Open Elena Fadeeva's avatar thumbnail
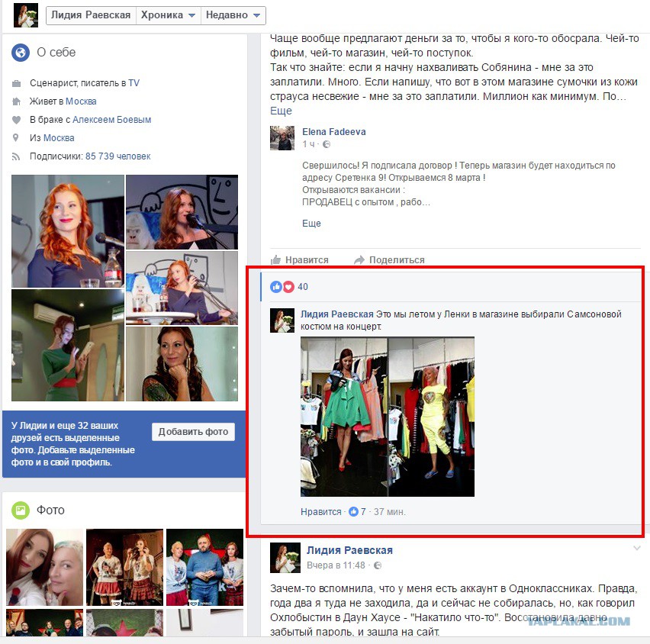The height and width of the screenshot is (644, 650). pyautogui.click(x=282, y=138)
